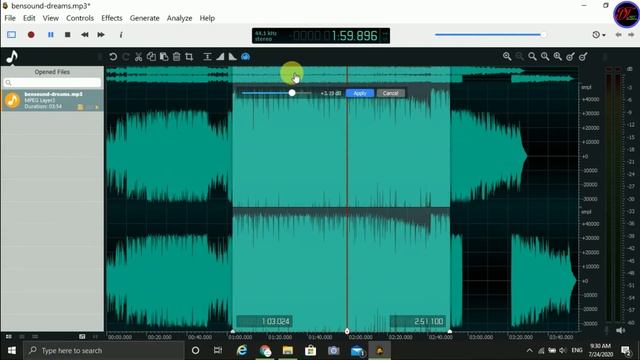Click the dimmed second zoom magnifier icon
This screenshot has height=360, width=640.
click(x=520, y=57)
